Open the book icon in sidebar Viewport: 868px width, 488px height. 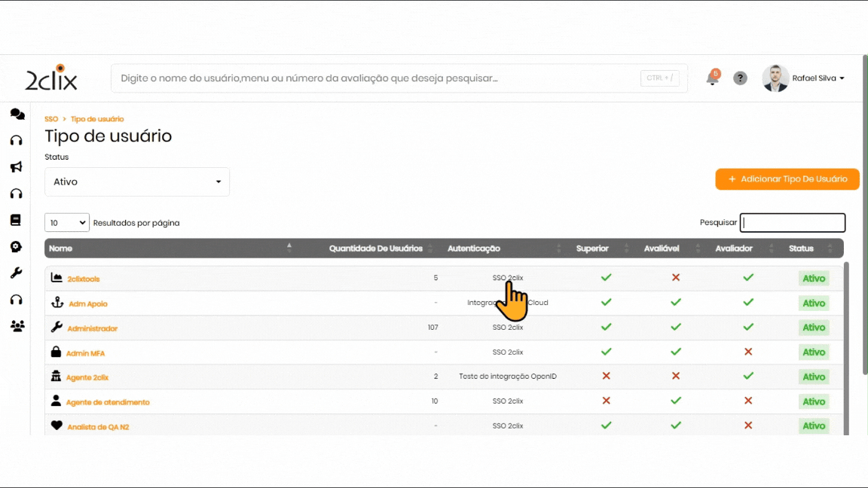coord(16,220)
